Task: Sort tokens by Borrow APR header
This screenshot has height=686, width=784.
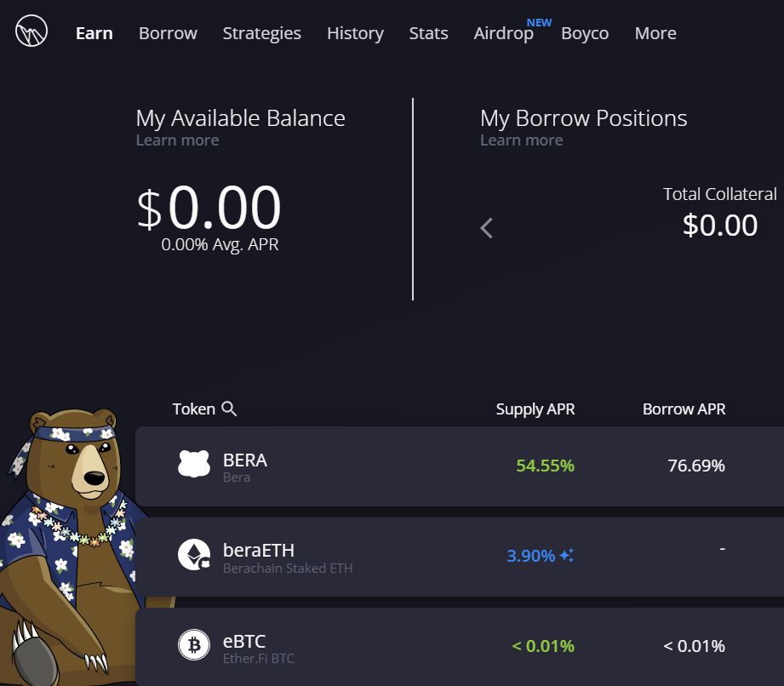Action: point(684,409)
